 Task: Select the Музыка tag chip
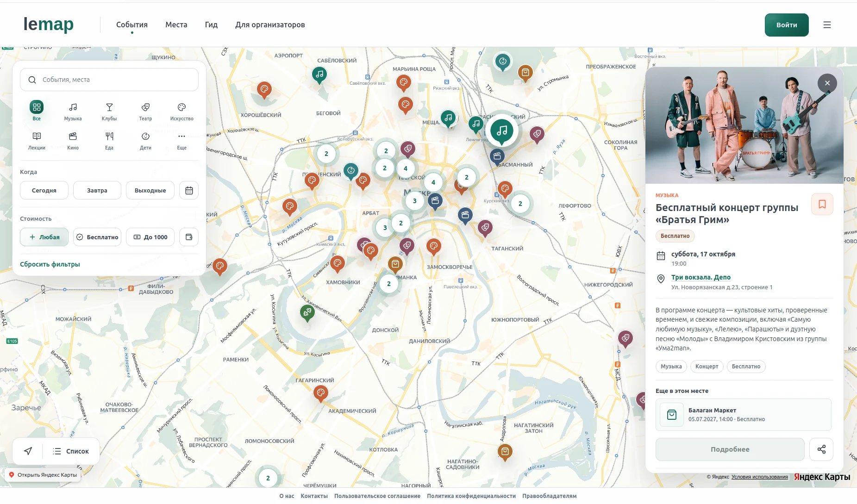coord(671,367)
